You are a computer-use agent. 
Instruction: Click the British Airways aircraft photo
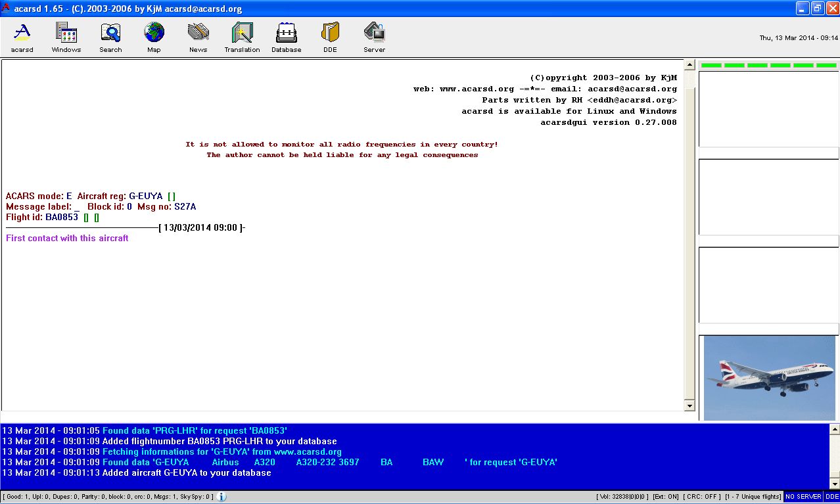click(769, 378)
